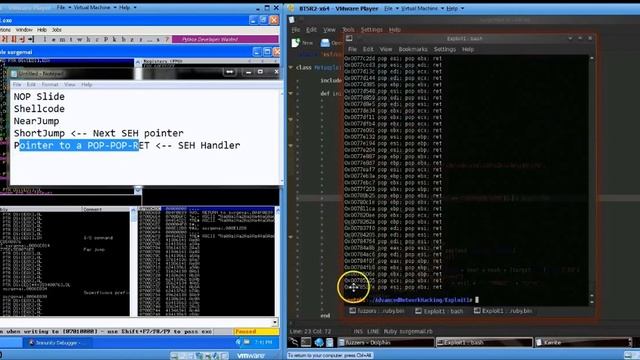Screen dimensions: 640x360
Task: Open debugger Jobs menu
Action: [x=57, y=30]
